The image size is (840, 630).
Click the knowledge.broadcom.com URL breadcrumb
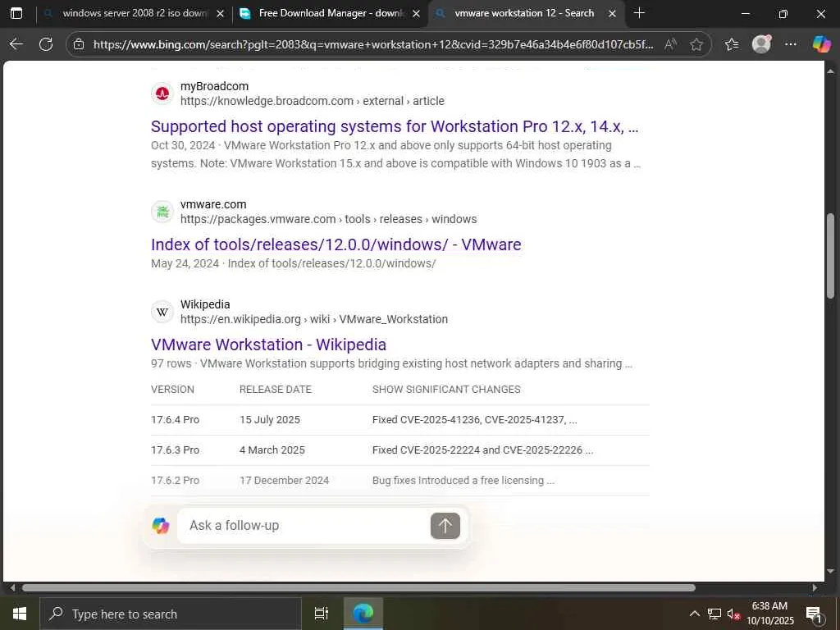point(313,101)
